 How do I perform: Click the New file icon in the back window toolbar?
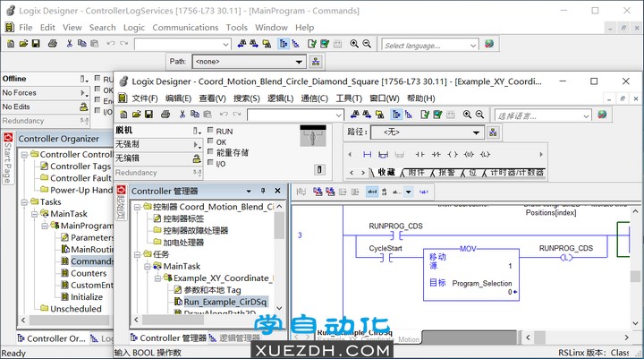click(x=11, y=44)
